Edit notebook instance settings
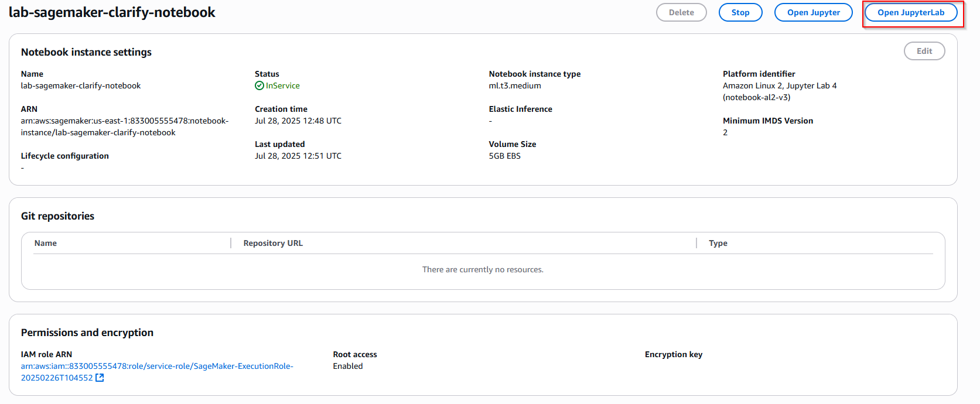Image resolution: width=980 pixels, height=404 pixels. click(924, 51)
